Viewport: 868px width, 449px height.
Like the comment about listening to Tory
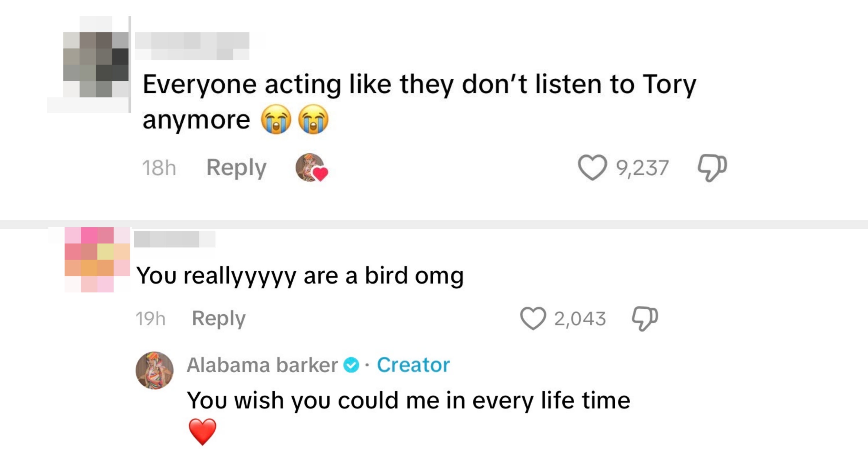tap(592, 168)
